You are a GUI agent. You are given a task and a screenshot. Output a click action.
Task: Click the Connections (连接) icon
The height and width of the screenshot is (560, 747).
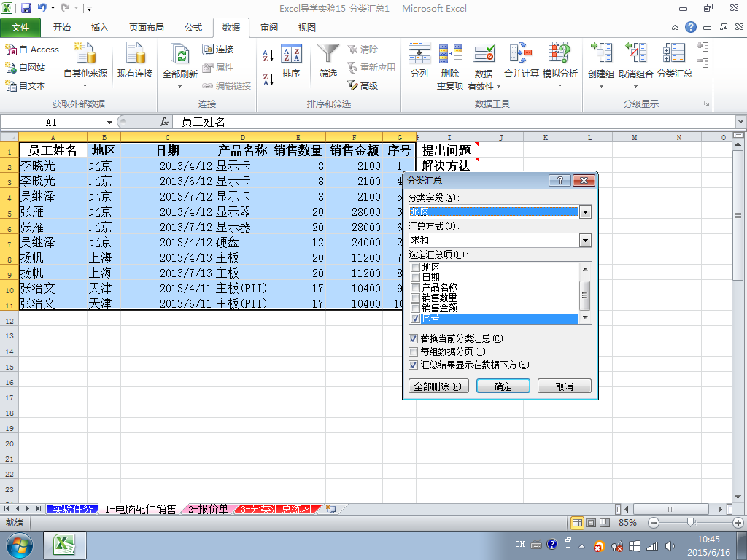(x=217, y=50)
